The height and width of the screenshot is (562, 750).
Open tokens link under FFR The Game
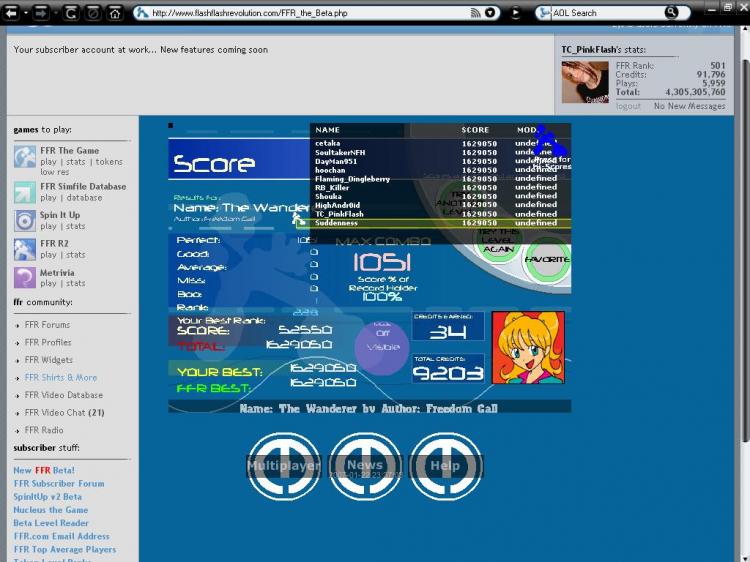pos(109,162)
